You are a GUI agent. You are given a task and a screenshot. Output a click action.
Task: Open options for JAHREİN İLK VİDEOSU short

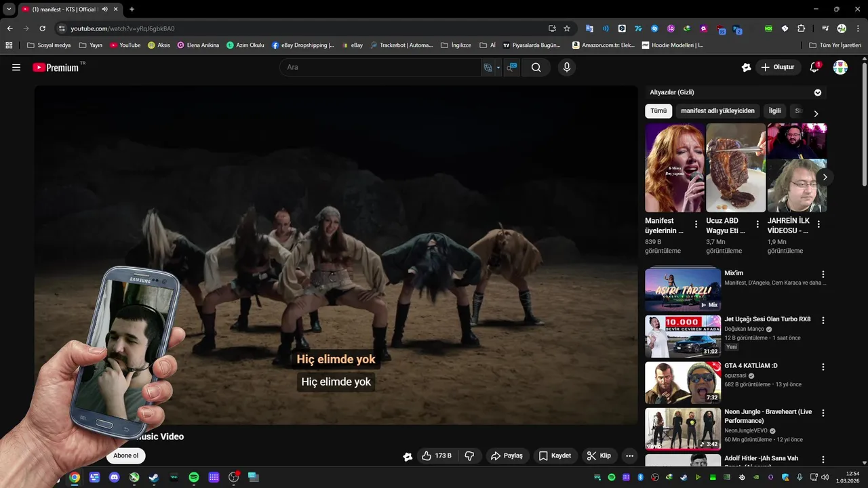tap(818, 224)
